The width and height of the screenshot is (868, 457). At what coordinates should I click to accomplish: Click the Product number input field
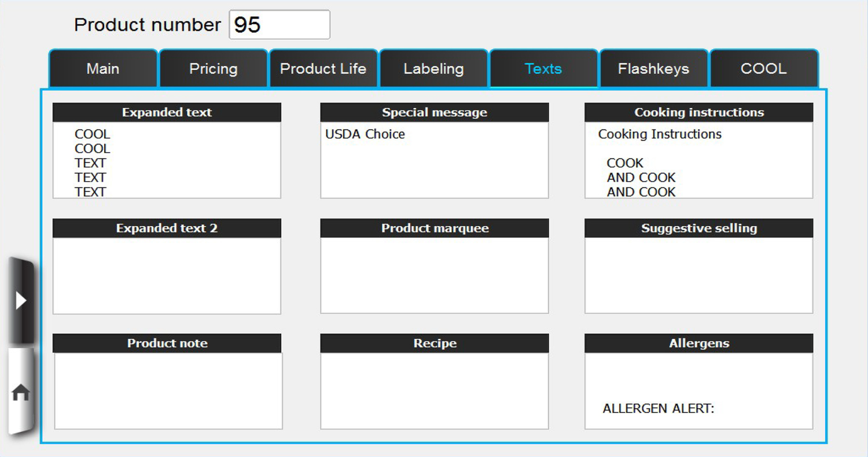[x=279, y=25]
